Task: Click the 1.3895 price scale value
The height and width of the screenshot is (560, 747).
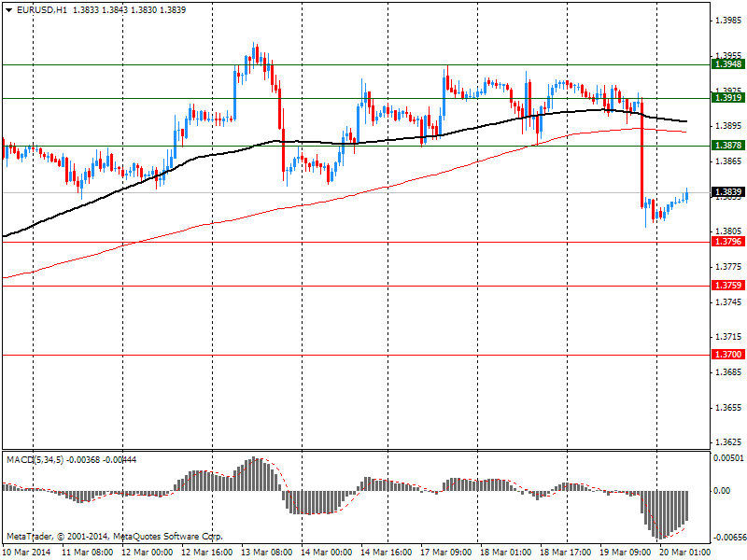Action: click(729, 126)
